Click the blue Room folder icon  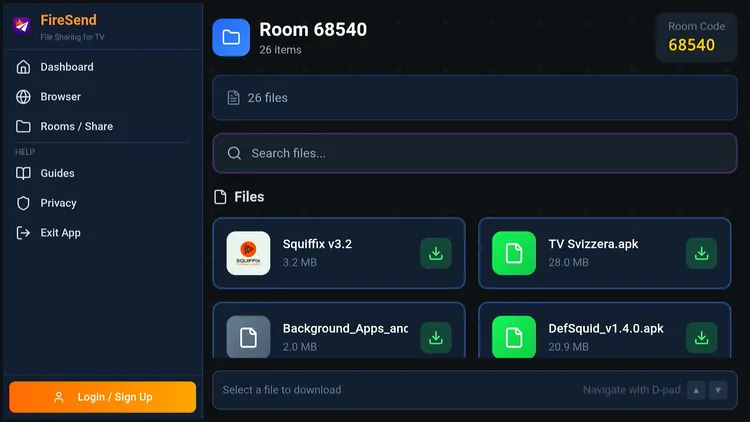(x=231, y=37)
